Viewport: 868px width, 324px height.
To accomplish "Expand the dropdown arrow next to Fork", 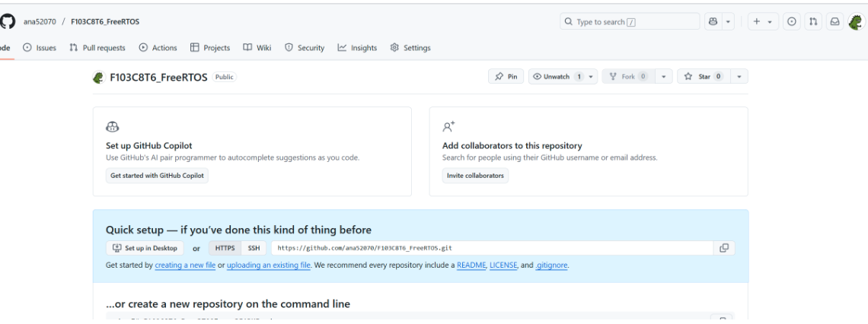I will click(x=664, y=77).
